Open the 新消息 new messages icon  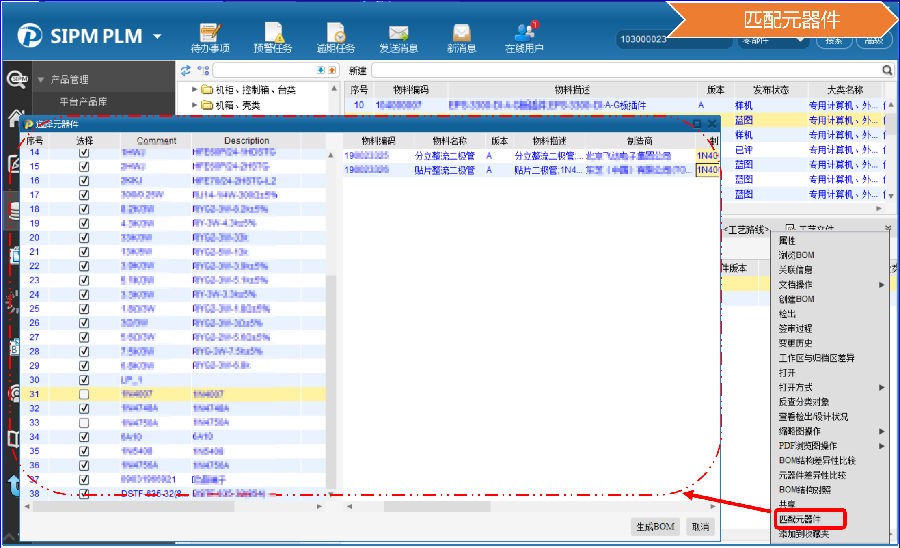click(x=461, y=36)
